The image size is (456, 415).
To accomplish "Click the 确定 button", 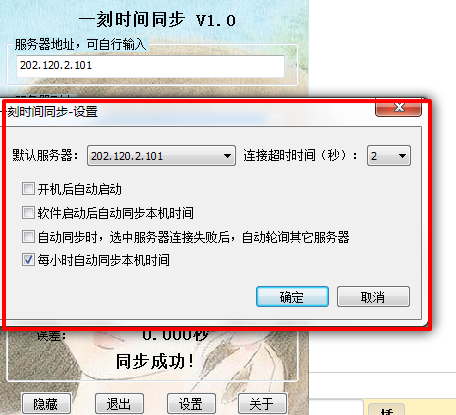I will click(292, 297).
